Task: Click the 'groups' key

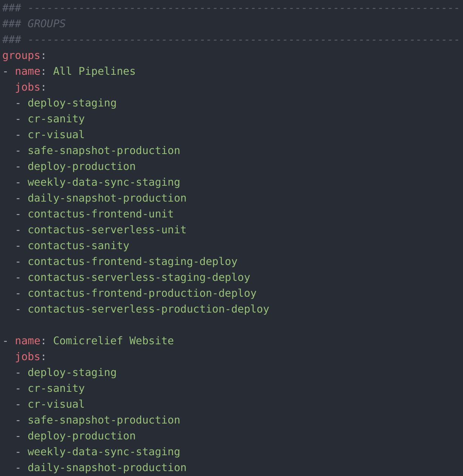Action: click(21, 56)
